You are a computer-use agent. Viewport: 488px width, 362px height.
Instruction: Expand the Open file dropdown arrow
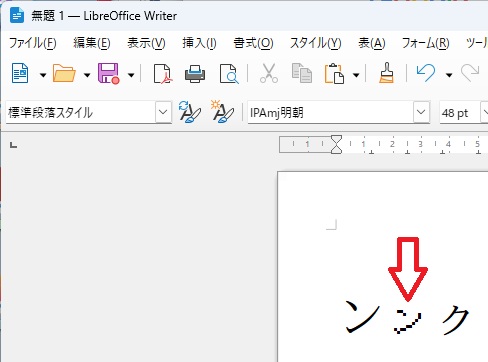(x=87, y=75)
